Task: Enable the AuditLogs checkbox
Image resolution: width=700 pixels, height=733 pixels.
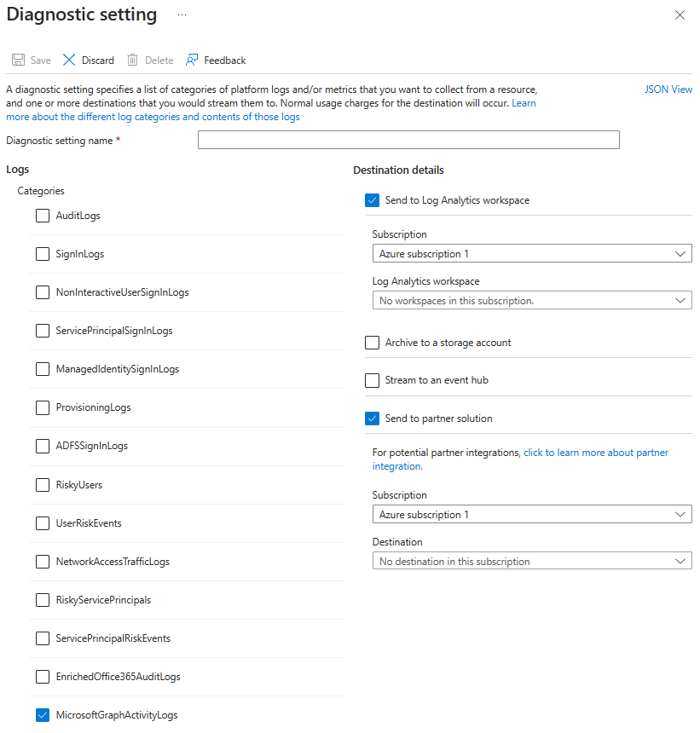Action: 43,216
